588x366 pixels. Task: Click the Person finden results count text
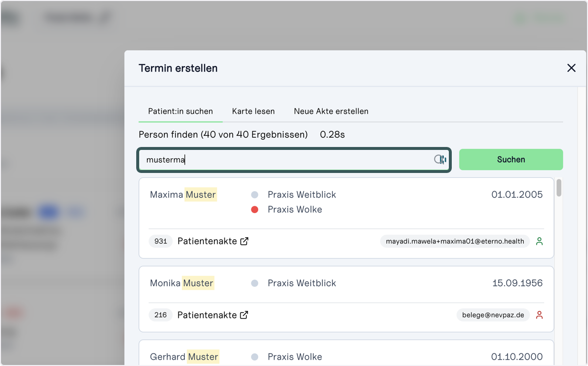coord(223,134)
